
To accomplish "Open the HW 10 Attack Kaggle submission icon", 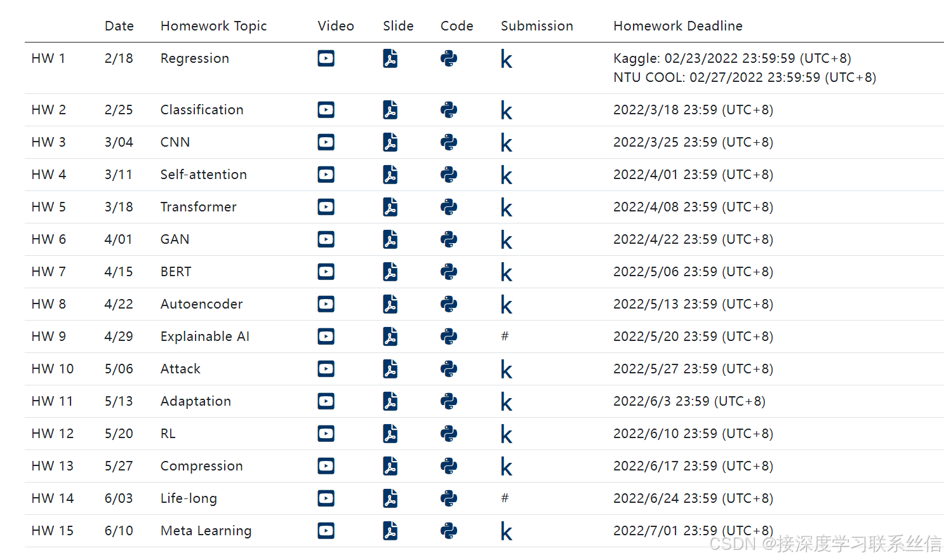I will (506, 370).
